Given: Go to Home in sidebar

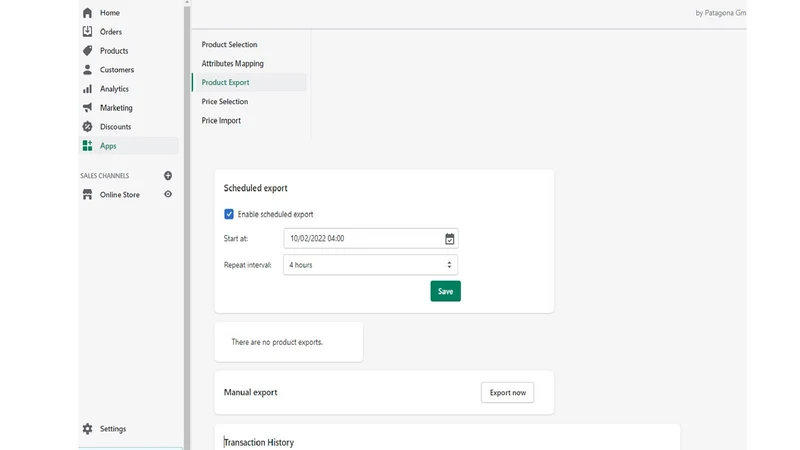Looking at the screenshot, I should 110,13.
